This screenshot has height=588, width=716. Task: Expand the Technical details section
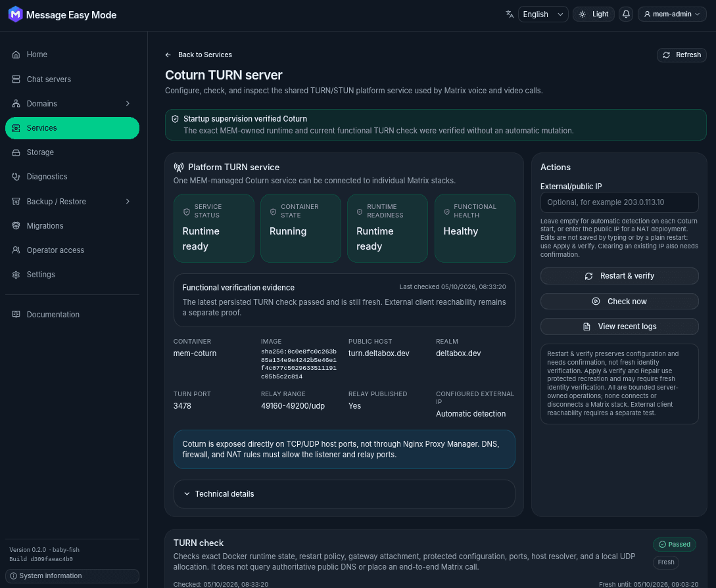pyautogui.click(x=345, y=494)
